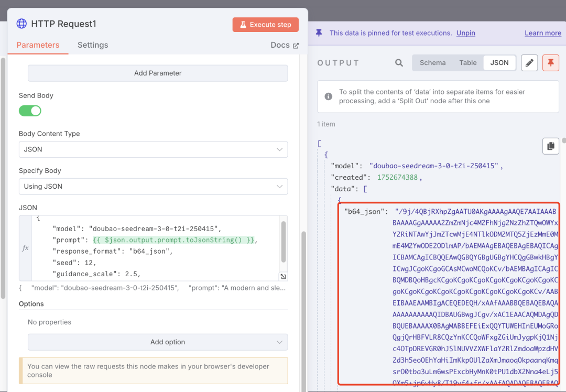Toggle the Send Body switch off
Image resolution: width=566 pixels, height=392 pixels.
[x=30, y=111]
